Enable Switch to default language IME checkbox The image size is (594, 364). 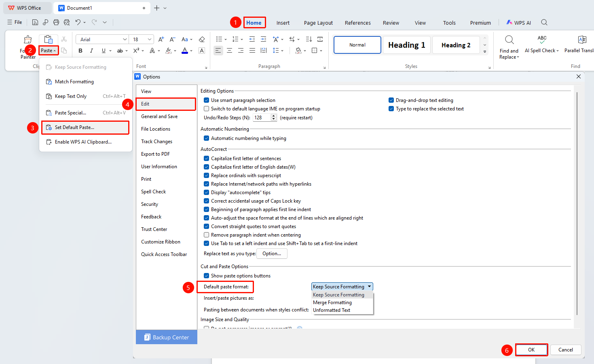click(x=207, y=109)
